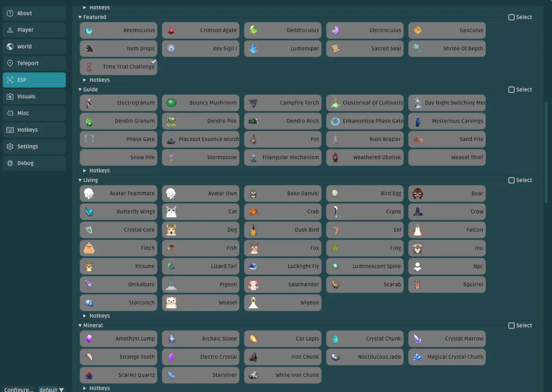Select the ESP tab
Viewport: 552px width, 392px height.
point(34,80)
